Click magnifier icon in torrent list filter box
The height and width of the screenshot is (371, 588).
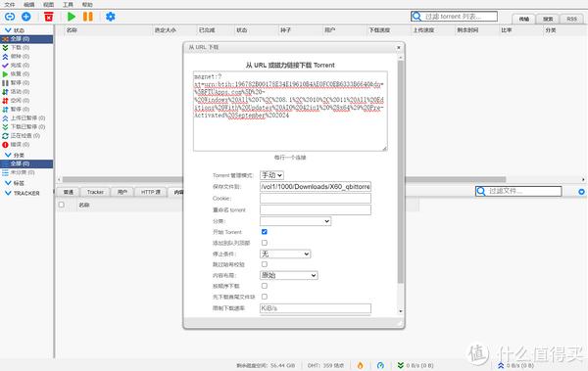pyautogui.click(x=416, y=17)
